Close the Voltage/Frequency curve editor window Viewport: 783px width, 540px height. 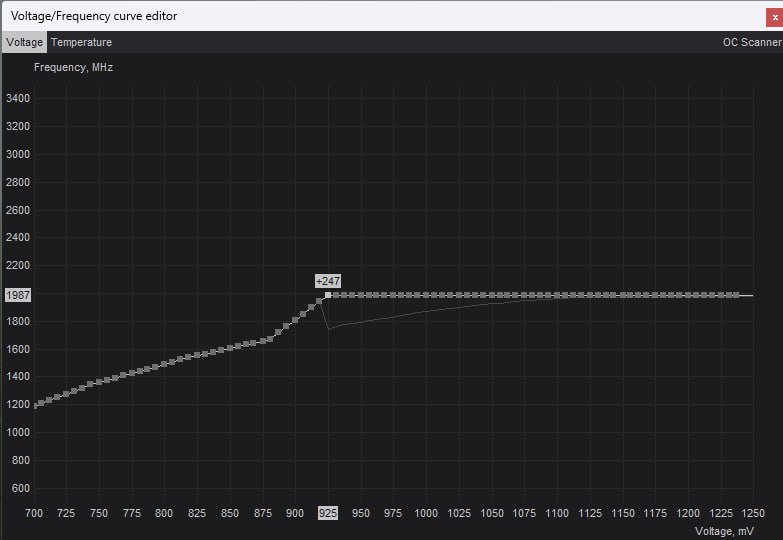pos(775,17)
